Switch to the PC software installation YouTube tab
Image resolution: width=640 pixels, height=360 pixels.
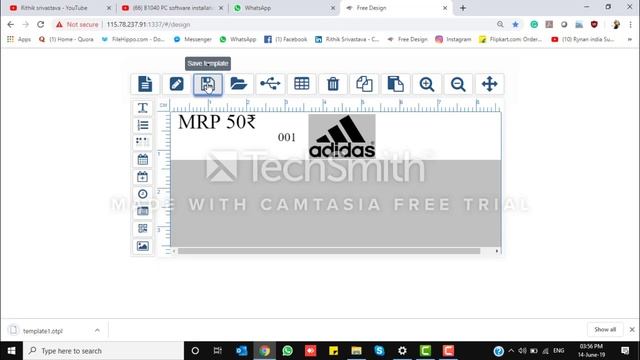[x=173, y=8]
